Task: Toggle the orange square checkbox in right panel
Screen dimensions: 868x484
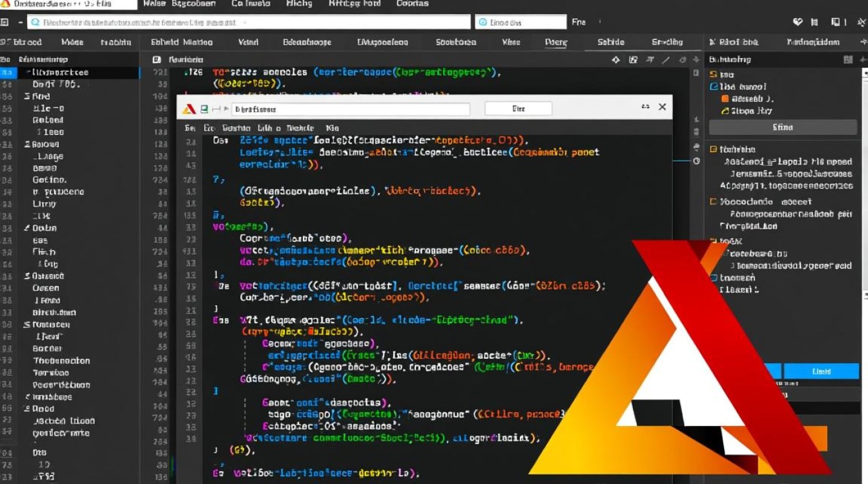Action: (725, 99)
